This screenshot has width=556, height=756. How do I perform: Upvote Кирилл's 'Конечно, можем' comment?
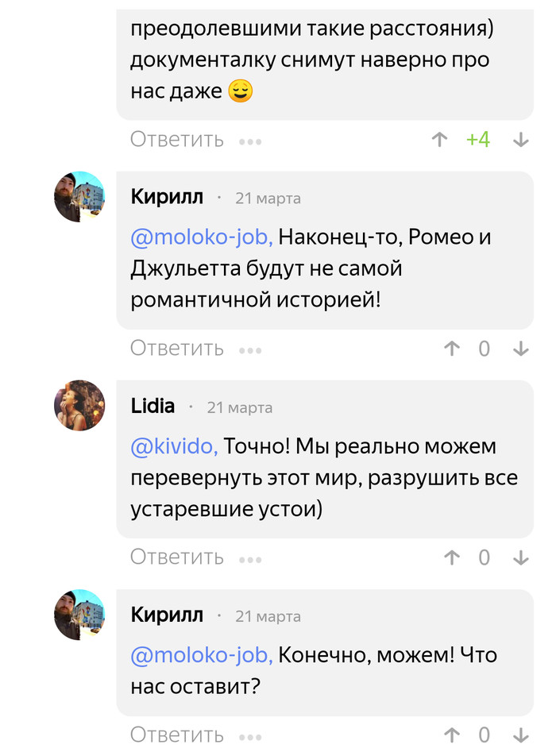coord(452,735)
